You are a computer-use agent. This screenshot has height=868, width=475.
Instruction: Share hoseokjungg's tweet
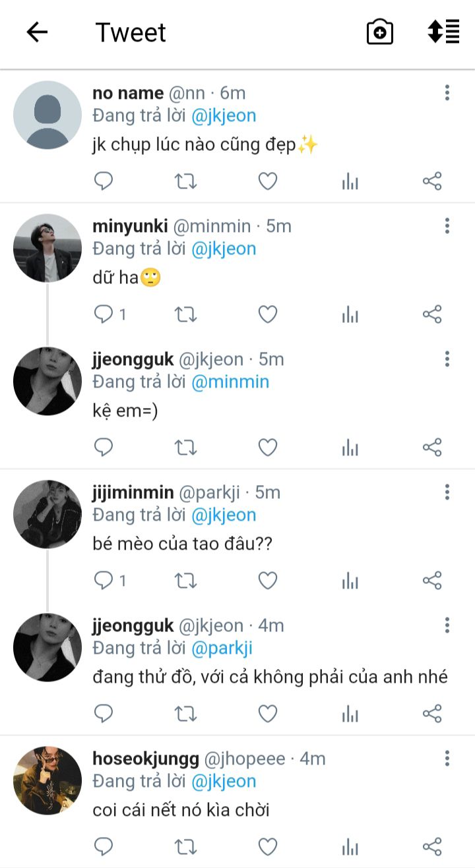pyautogui.click(x=432, y=847)
